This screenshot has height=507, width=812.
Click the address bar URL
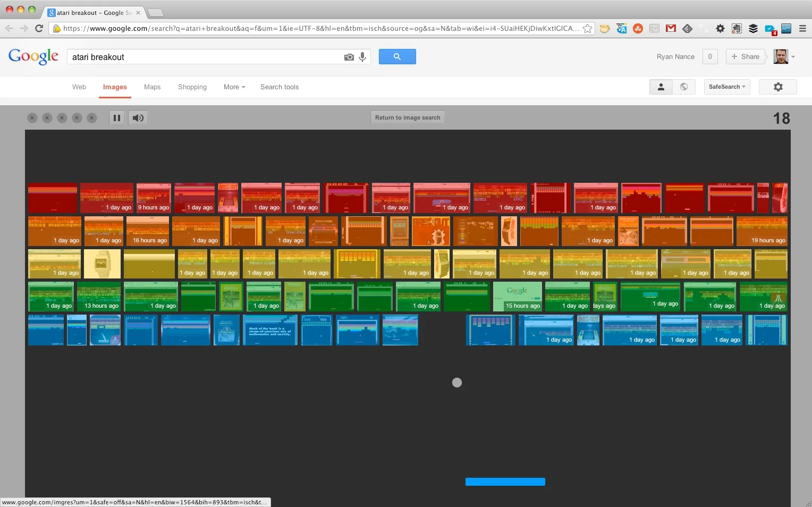pos(321,29)
